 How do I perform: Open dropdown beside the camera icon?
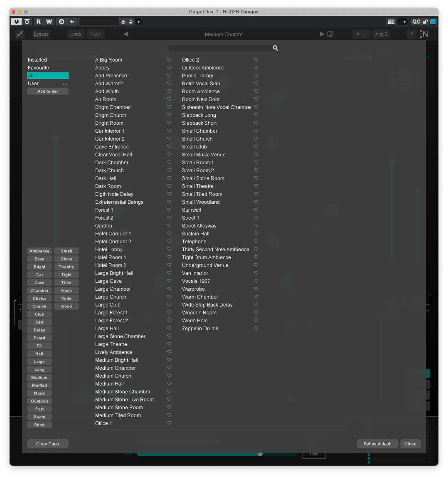click(x=403, y=22)
